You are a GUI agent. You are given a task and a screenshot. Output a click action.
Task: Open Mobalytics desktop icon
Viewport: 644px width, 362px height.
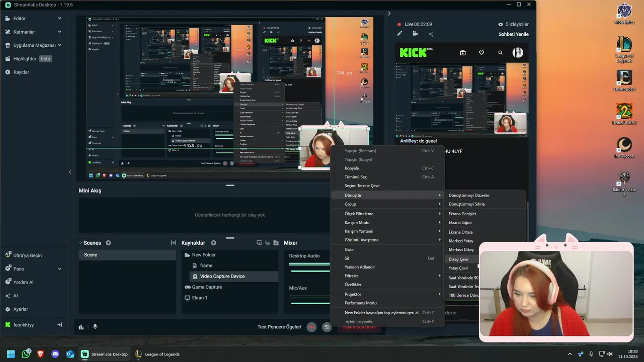624,14
